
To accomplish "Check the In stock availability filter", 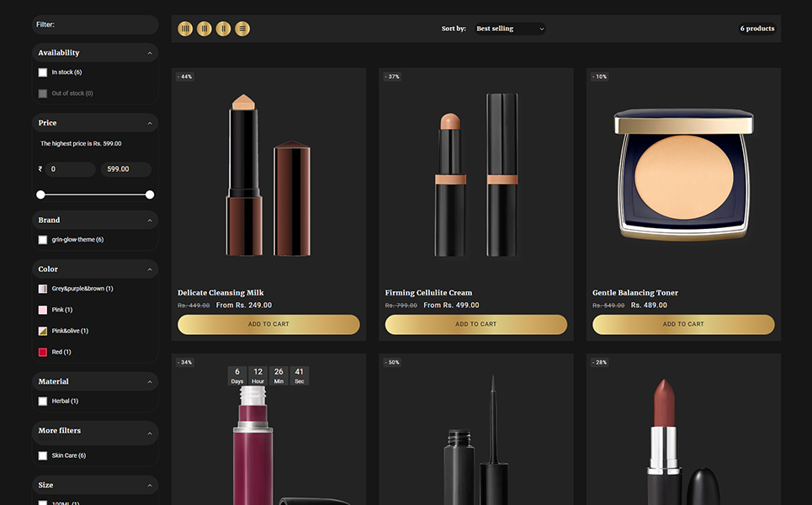I will pyautogui.click(x=43, y=72).
